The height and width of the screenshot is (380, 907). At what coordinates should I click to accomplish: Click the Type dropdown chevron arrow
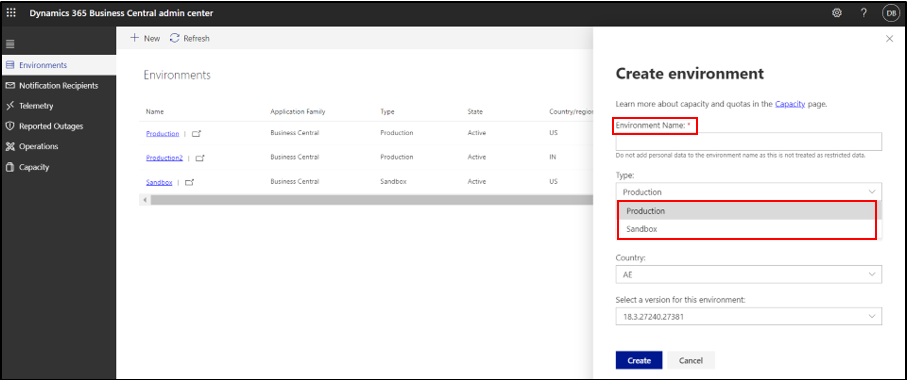coord(872,191)
